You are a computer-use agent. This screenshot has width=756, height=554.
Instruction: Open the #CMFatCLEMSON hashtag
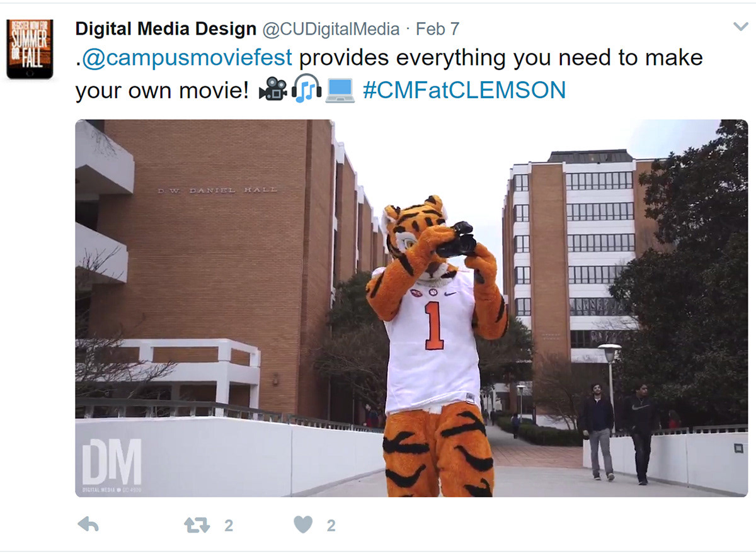(464, 90)
